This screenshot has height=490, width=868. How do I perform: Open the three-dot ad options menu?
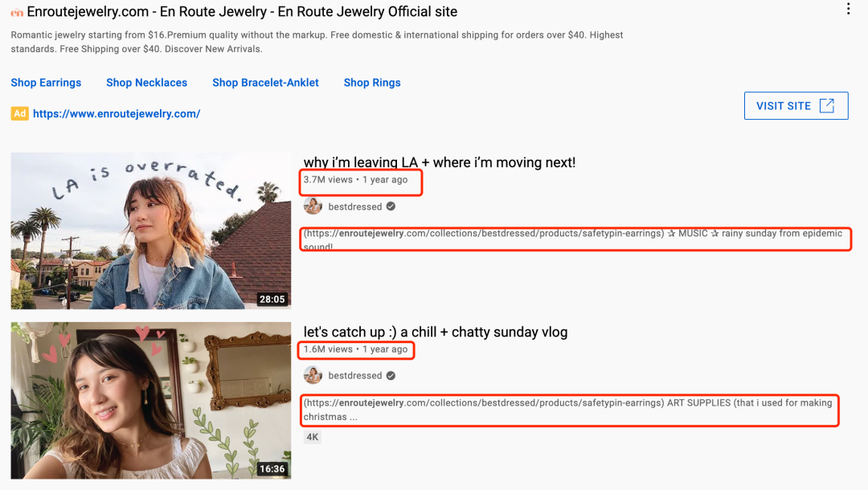(x=848, y=9)
